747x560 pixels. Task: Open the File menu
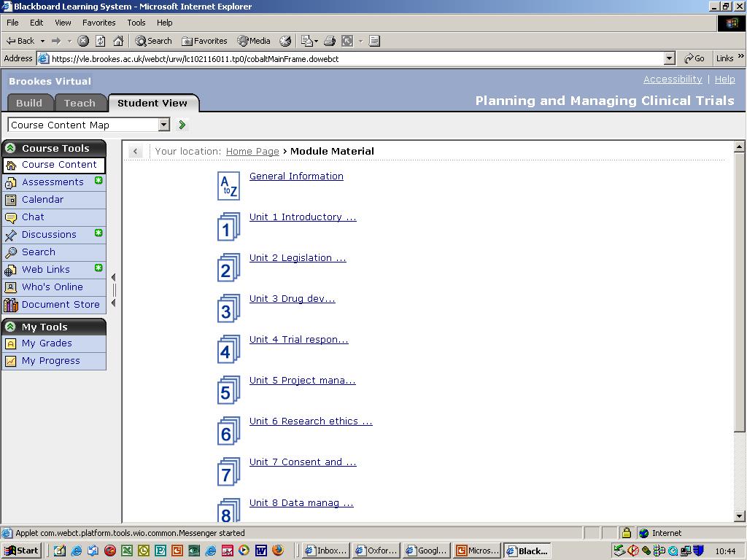point(12,23)
